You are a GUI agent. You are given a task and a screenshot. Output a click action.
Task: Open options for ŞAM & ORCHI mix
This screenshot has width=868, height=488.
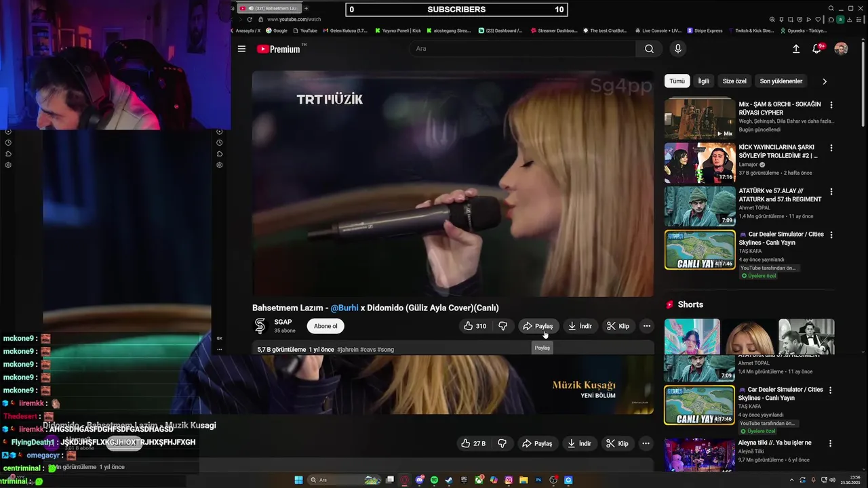pyautogui.click(x=831, y=105)
